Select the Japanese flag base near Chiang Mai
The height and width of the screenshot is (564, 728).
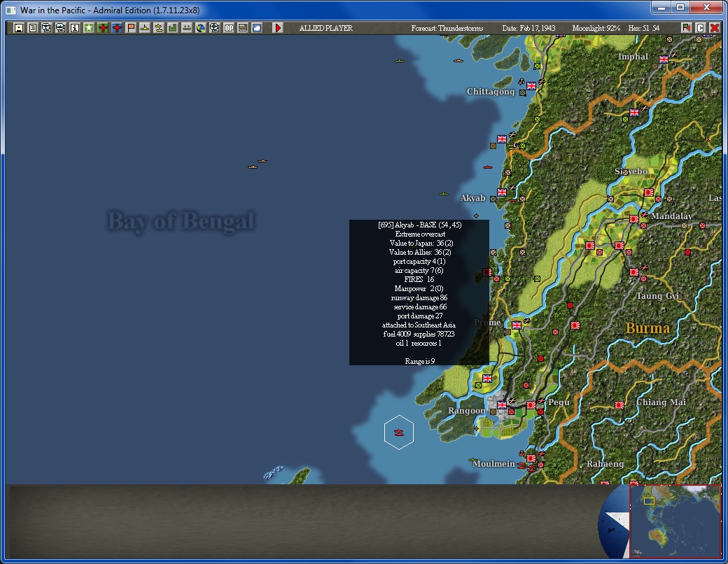pos(619,404)
